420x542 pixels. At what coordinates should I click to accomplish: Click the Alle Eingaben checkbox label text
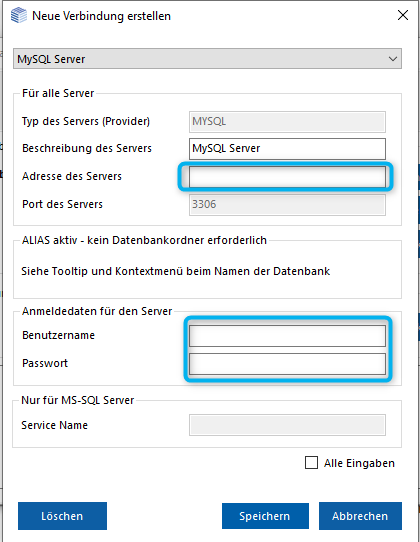(x=359, y=463)
